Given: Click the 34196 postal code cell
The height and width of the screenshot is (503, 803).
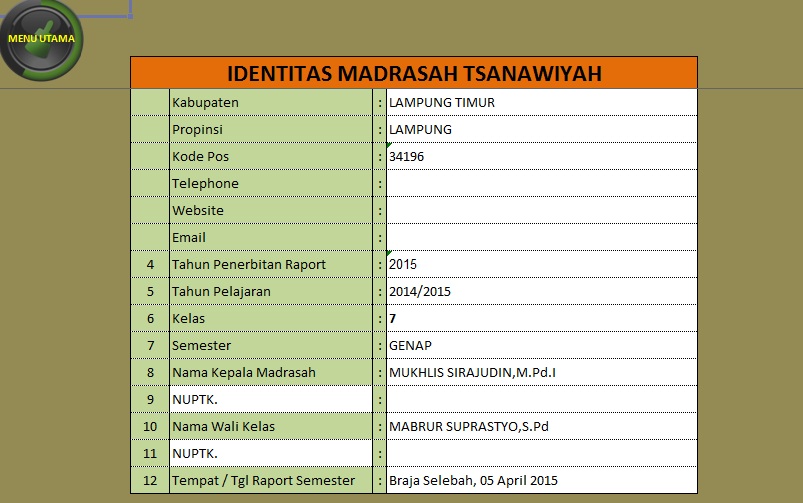Looking at the screenshot, I should 542,157.
